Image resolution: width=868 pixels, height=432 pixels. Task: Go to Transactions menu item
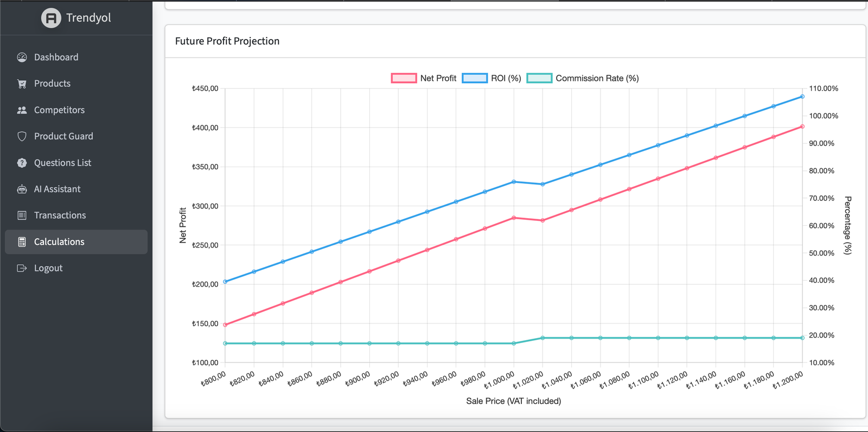click(x=60, y=215)
